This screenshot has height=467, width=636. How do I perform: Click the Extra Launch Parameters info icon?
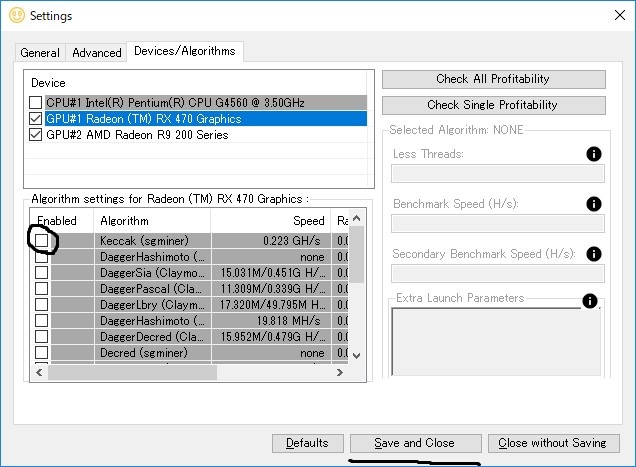tap(590, 301)
